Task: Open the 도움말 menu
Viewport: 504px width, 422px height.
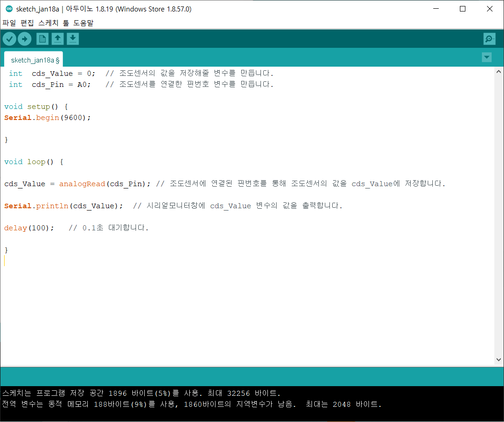Action: point(83,23)
